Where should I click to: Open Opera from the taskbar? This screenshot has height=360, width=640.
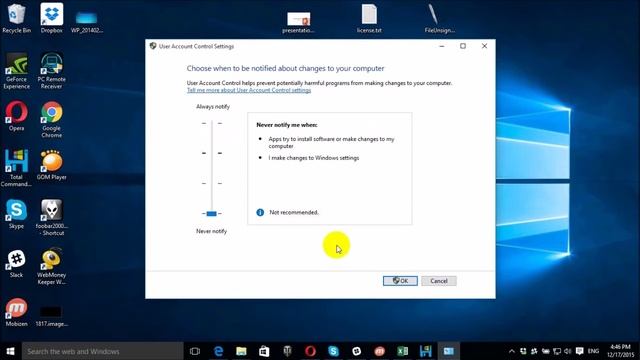310,351
